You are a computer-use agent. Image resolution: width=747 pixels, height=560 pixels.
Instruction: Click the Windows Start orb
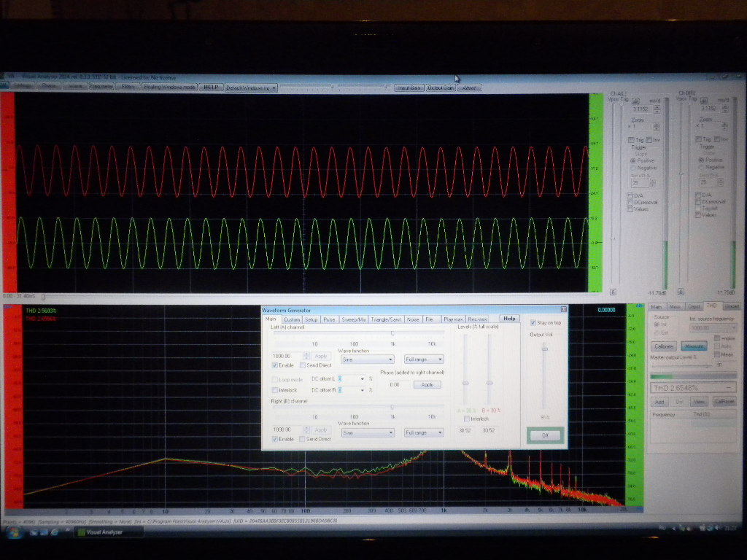point(12,532)
